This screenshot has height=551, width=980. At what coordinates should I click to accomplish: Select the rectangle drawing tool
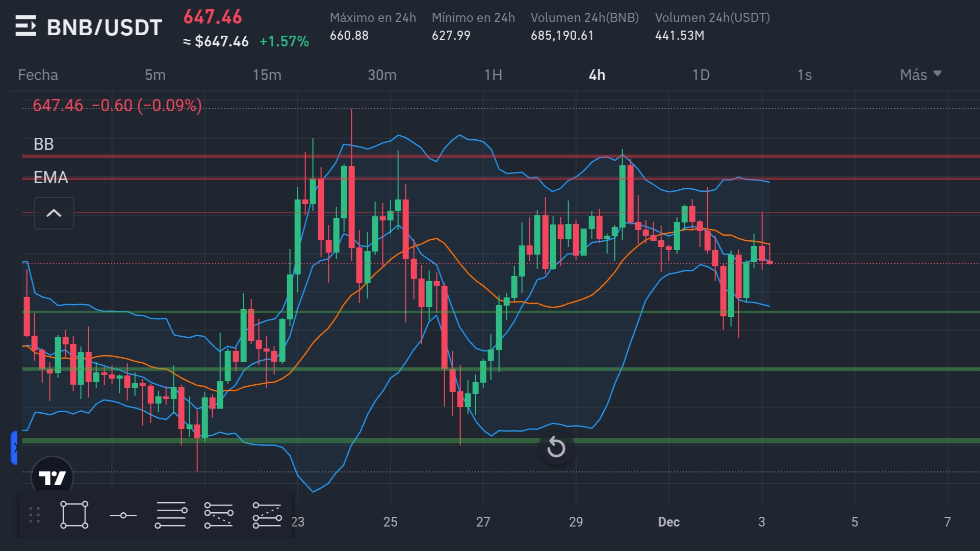74,515
